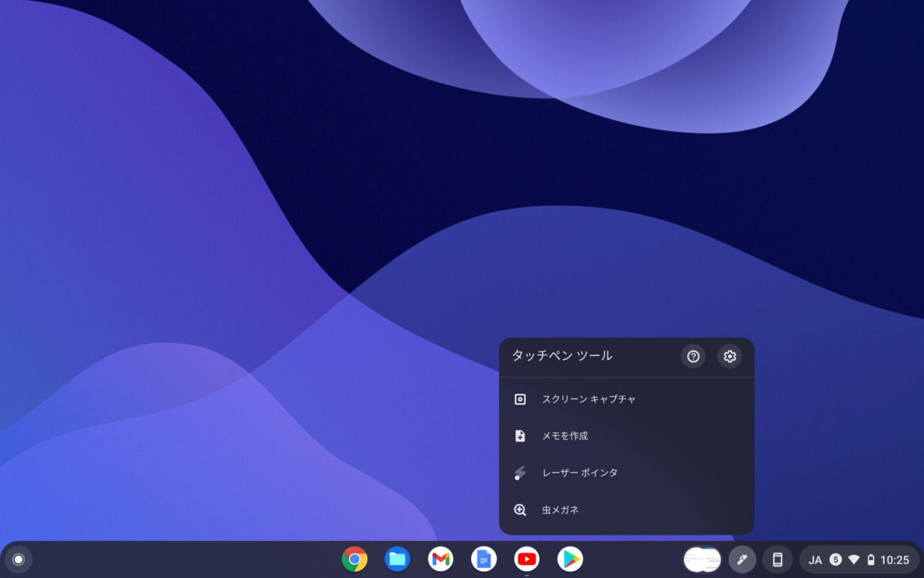Image resolution: width=924 pixels, height=578 pixels.
Task: Open Gmail from the shelf
Action: [x=440, y=560]
